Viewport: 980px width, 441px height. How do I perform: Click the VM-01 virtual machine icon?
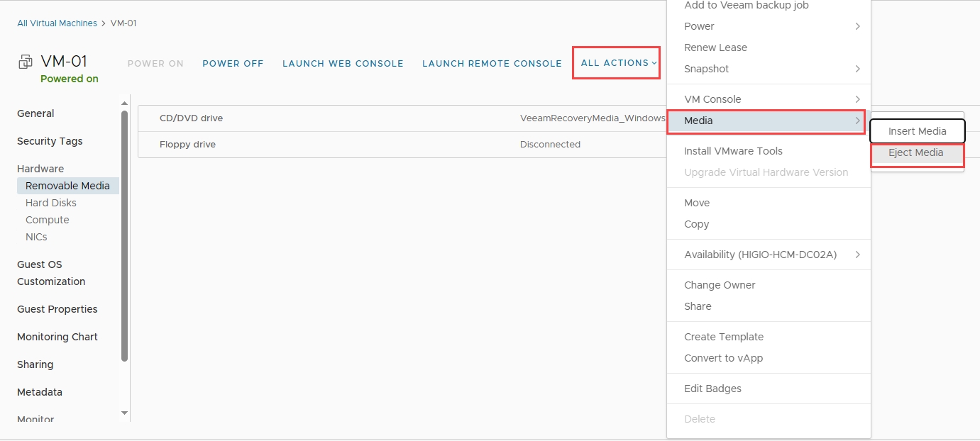[x=26, y=62]
